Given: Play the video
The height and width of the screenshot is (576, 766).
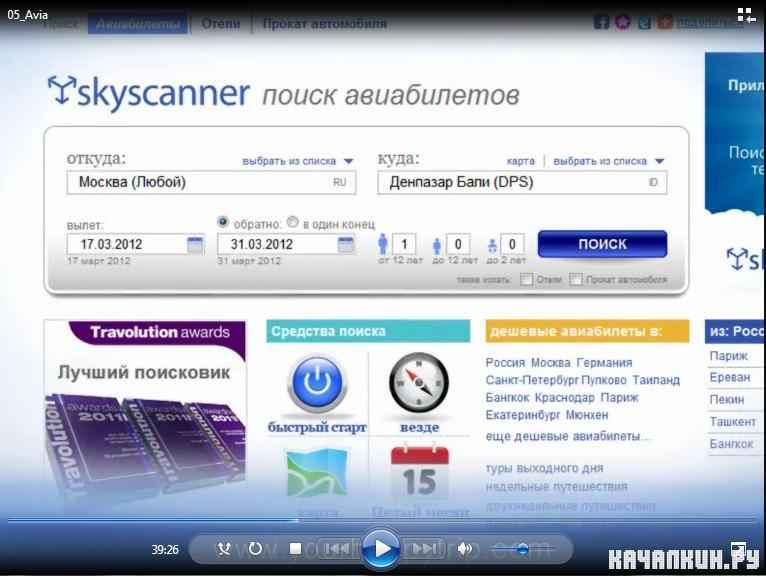Looking at the screenshot, I should [x=381, y=549].
